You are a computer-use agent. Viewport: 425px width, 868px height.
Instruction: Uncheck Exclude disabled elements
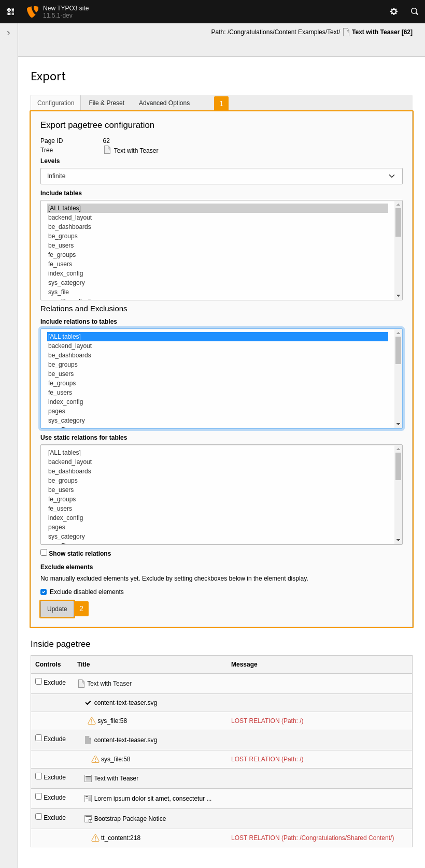click(x=44, y=591)
